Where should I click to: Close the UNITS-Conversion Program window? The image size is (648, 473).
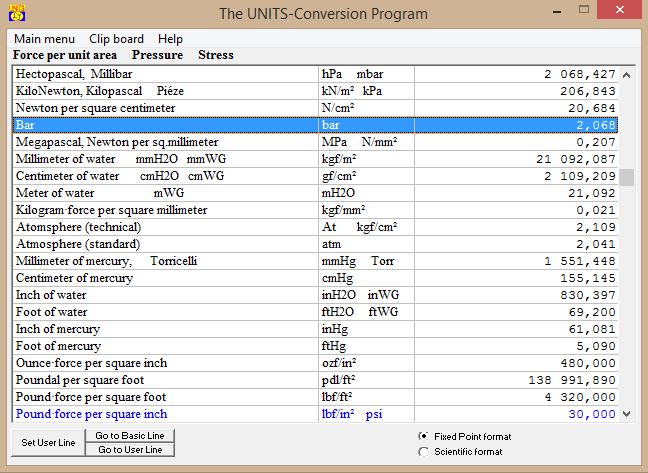click(619, 10)
